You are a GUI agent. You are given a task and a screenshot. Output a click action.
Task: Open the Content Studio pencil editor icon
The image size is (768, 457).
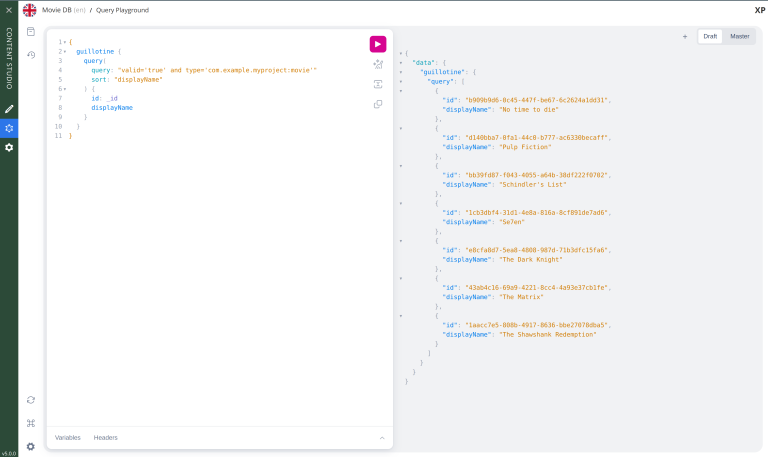click(x=9, y=109)
